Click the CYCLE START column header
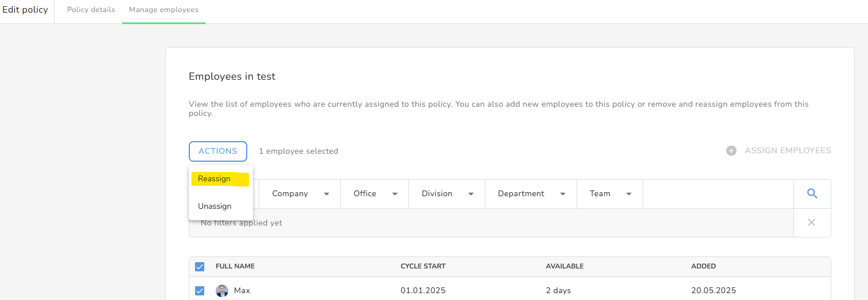This screenshot has width=868, height=300. (423, 266)
